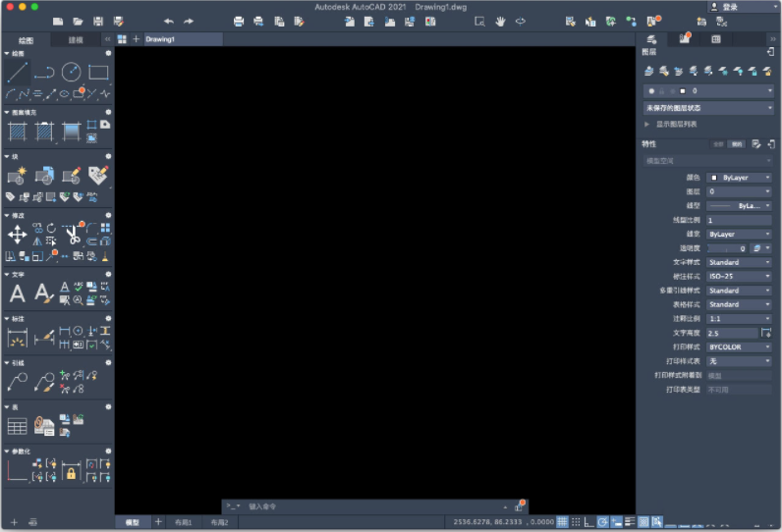This screenshot has width=782, height=532.
Task: Click the Undo arrow
Action: click(169, 22)
